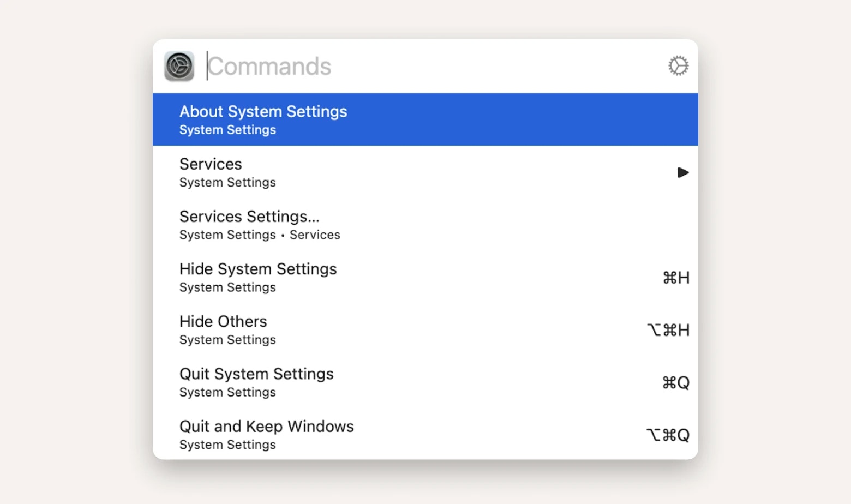Open Services Settings… command

425,224
